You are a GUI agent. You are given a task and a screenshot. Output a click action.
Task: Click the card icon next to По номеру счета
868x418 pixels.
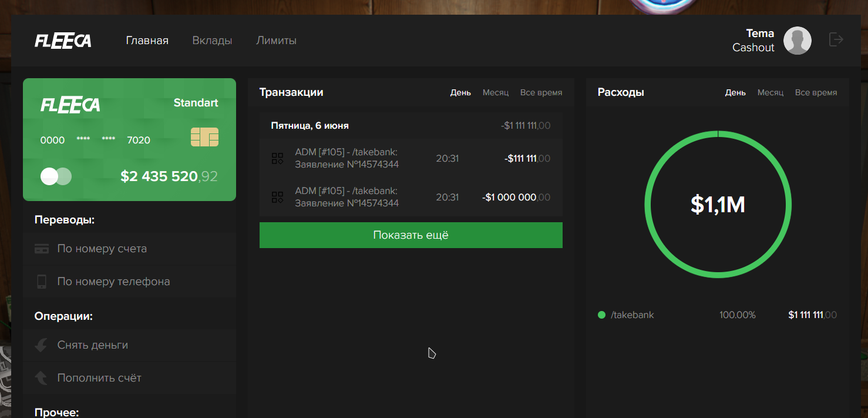(x=42, y=249)
